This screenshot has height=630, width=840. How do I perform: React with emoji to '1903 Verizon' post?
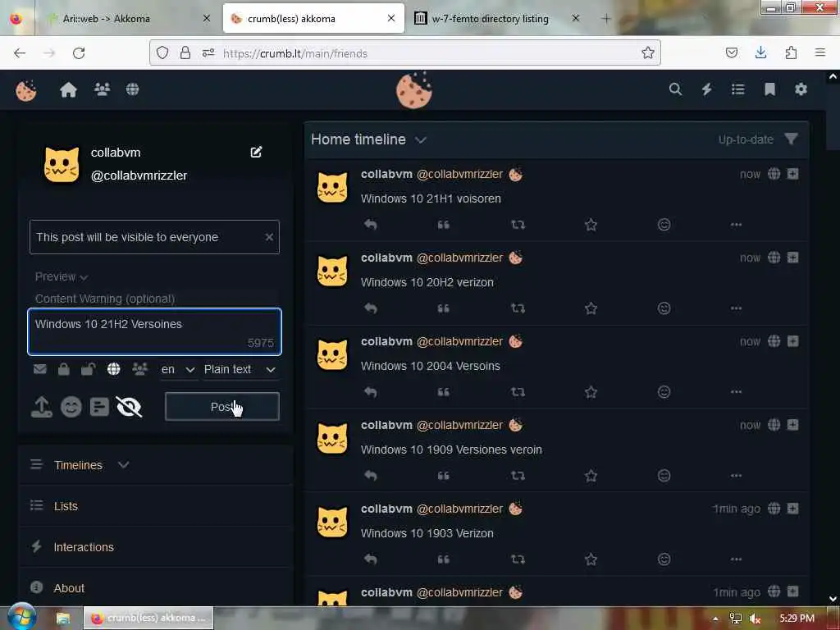pos(664,559)
